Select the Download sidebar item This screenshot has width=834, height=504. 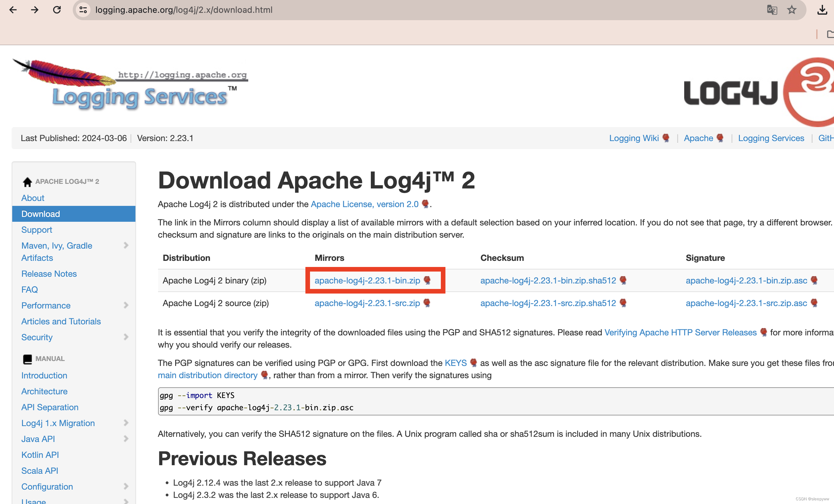pos(41,214)
